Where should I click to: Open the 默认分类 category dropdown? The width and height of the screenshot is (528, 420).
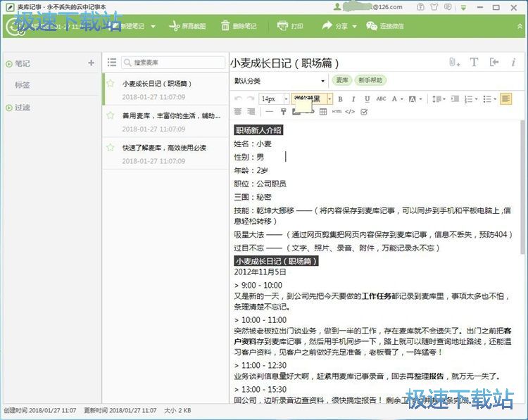tap(279, 81)
